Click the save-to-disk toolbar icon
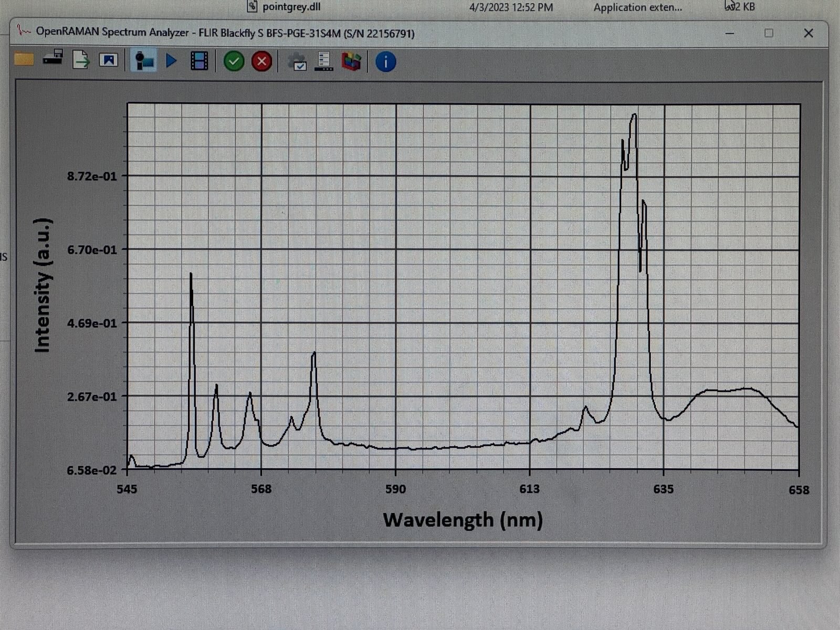The image size is (840, 630). pos(52,58)
